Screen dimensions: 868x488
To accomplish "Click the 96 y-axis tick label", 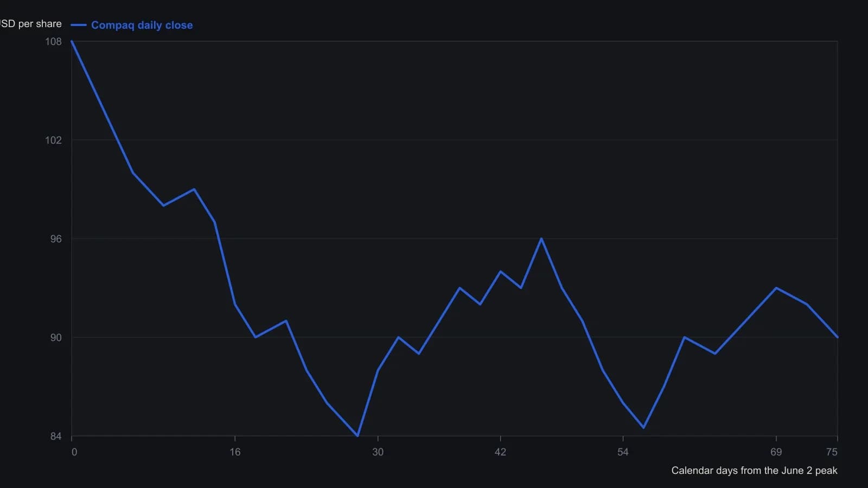I will 56,239.
